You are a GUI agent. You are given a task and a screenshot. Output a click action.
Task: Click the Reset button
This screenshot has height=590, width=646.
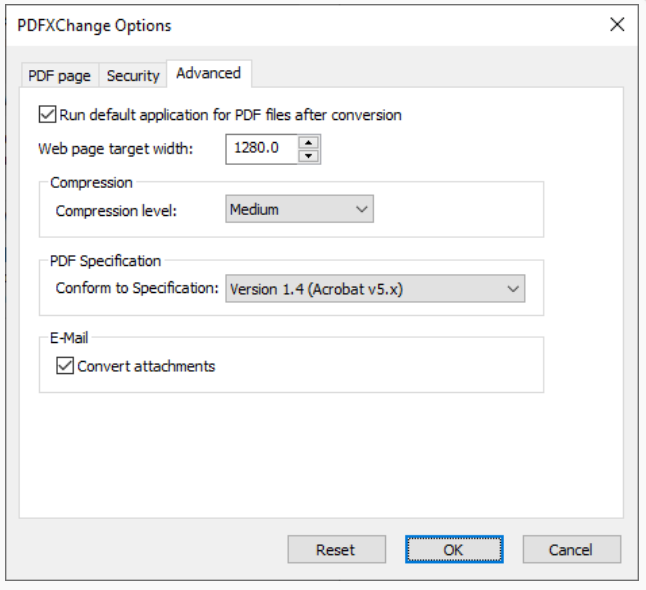(337, 549)
